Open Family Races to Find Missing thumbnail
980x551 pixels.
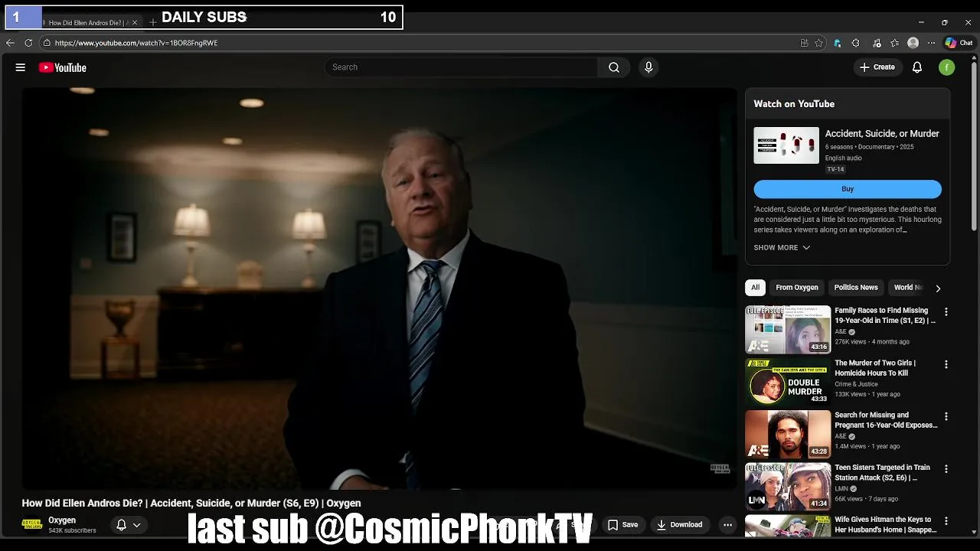point(788,329)
